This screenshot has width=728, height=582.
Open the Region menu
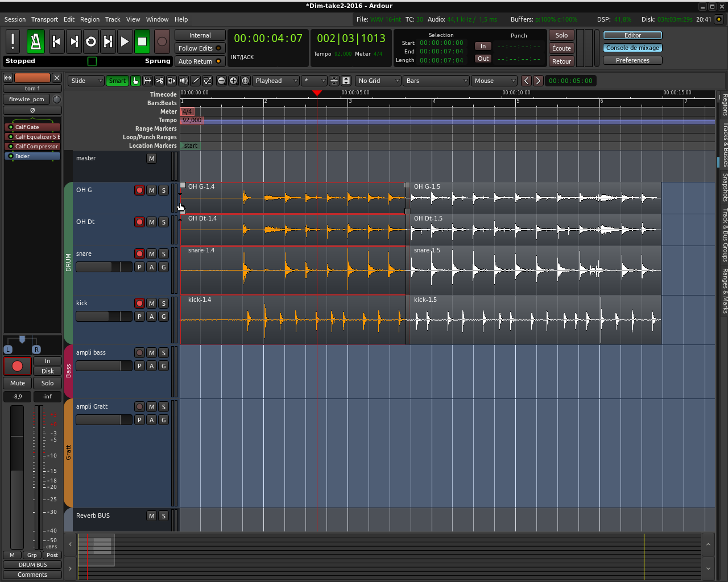90,19
